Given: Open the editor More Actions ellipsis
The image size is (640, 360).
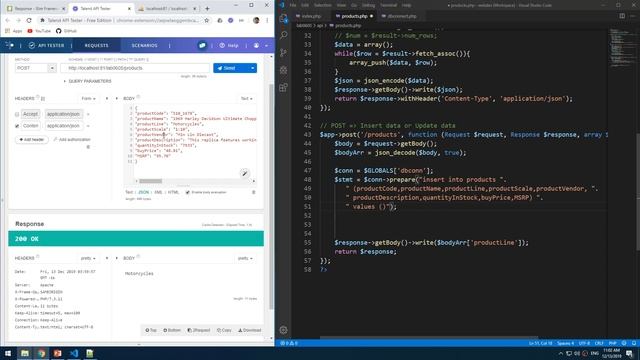Looking at the screenshot, I should pyautogui.click(x=633, y=16).
